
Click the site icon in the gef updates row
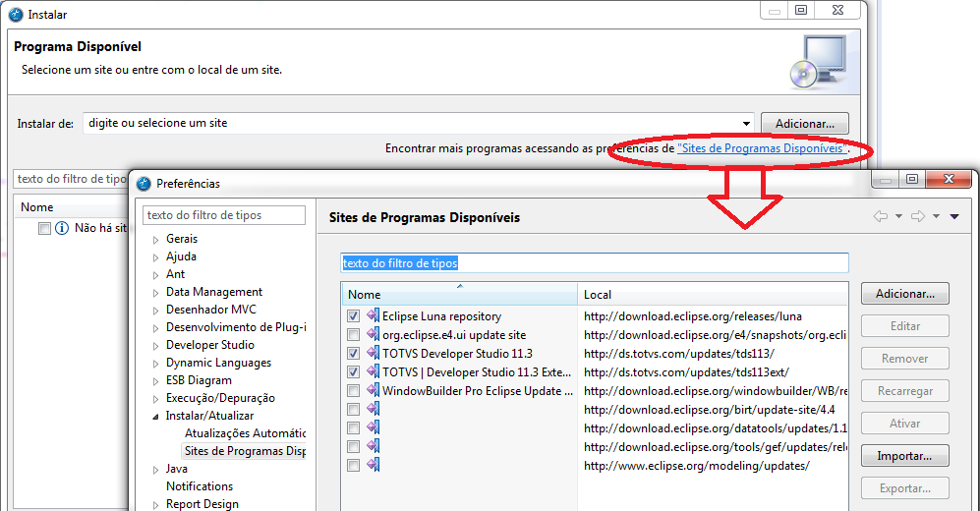(374, 447)
